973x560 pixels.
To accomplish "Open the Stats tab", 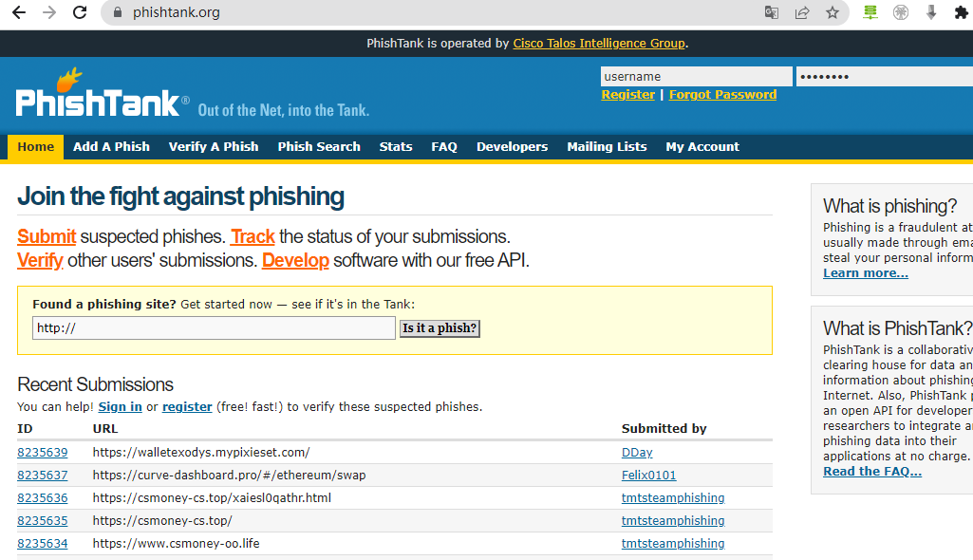I will tap(395, 147).
